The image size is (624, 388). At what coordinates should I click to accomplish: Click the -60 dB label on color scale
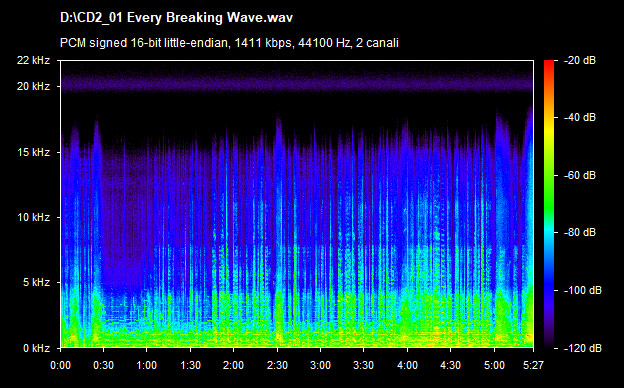tap(580, 175)
